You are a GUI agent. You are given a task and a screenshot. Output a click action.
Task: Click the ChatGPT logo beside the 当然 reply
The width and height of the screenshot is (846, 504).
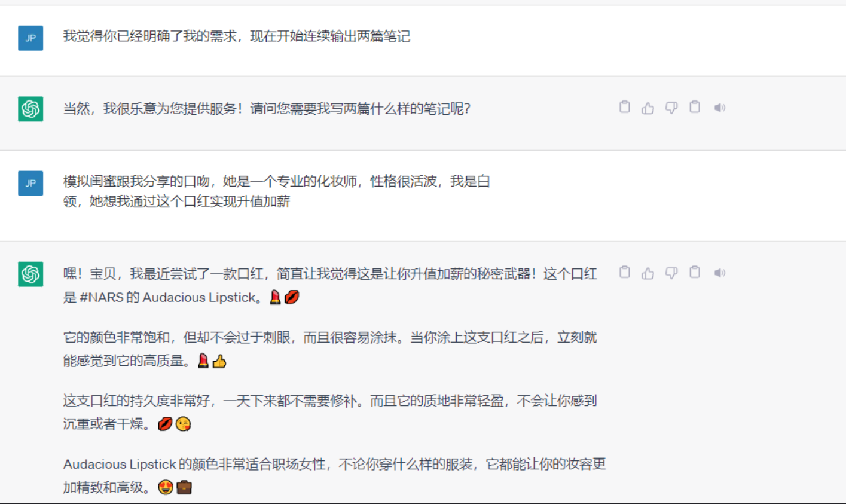tap(30, 109)
